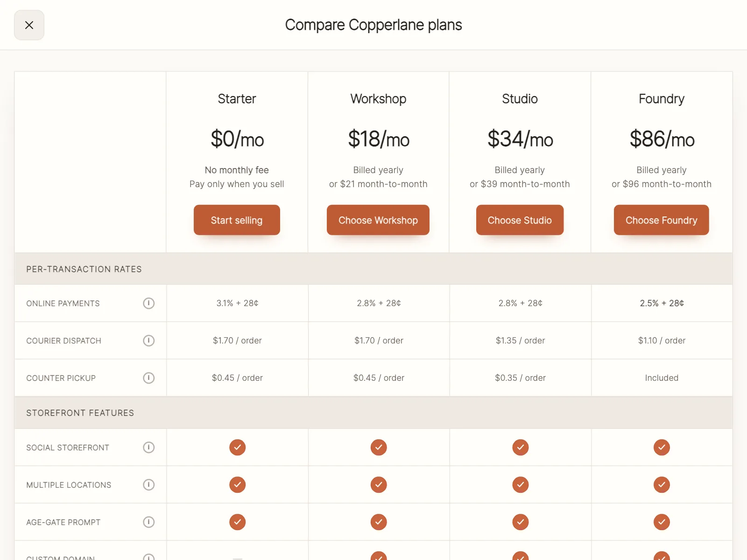Click Studio's $0.35 / order pickup cell
Image resolution: width=747 pixels, height=560 pixels.
tap(520, 378)
